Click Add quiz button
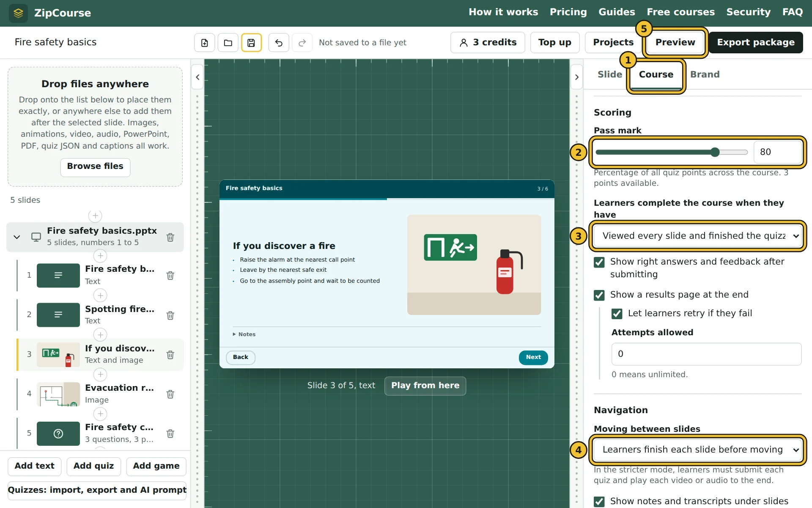 tap(93, 466)
